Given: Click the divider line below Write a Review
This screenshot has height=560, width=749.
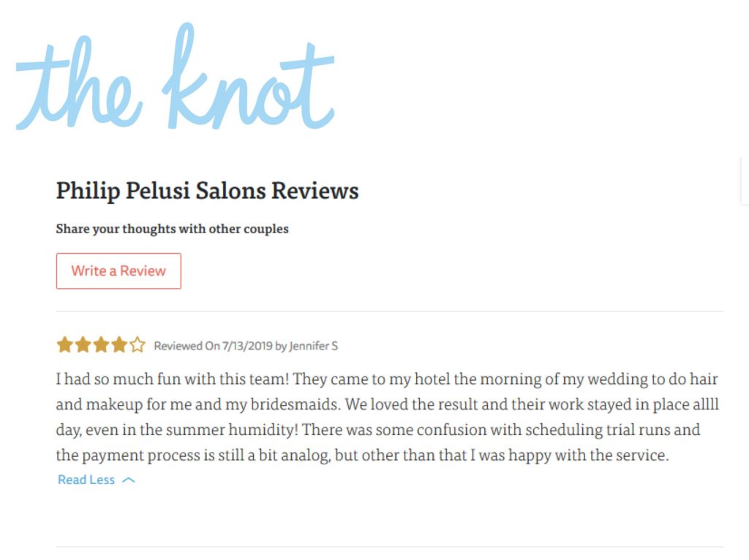Looking at the screenshot, I should [x=390, y=311].
